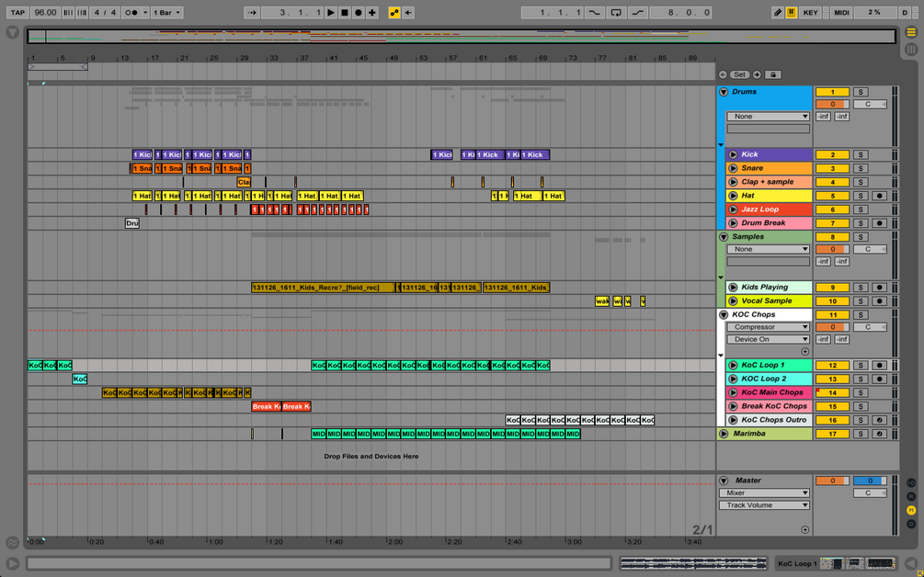Select the Clap + sample track title
924x577 pixels.
768,182
